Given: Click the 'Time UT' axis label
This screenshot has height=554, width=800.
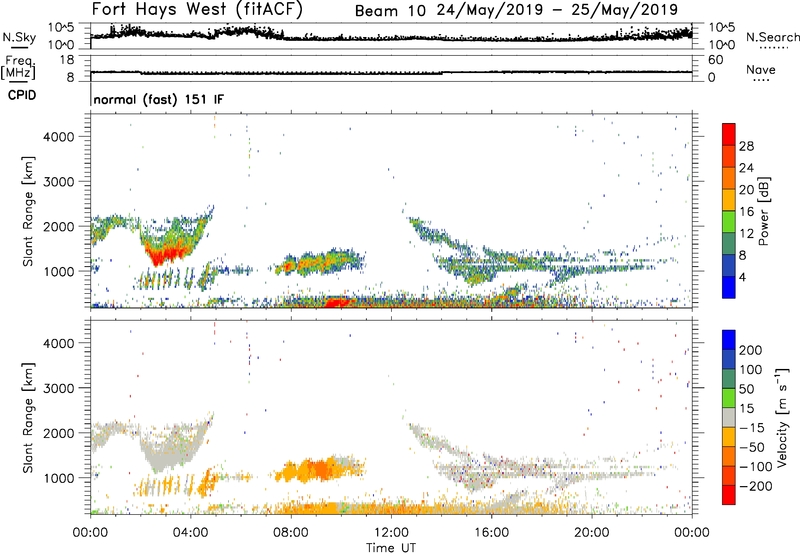Looking at the screenshot, I should click(391, 547).
